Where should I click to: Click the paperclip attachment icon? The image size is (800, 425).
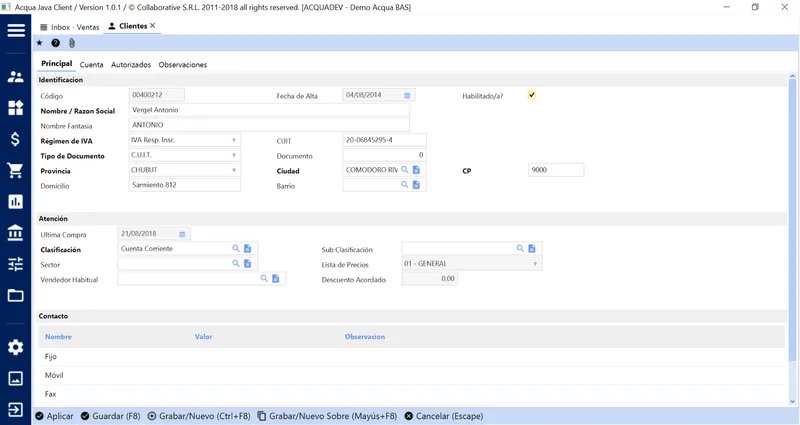pos(71,43)
